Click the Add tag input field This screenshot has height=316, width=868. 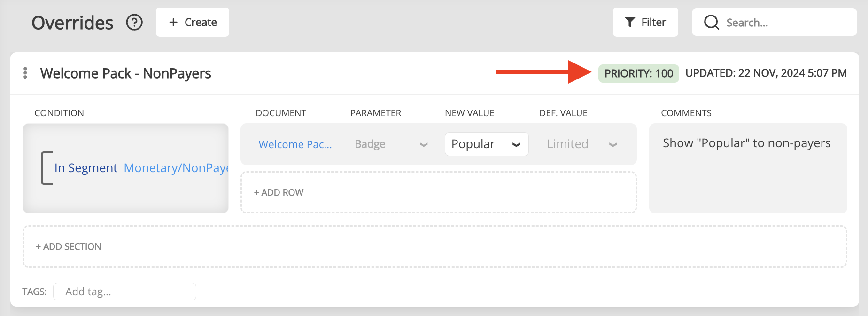click(x=124, y=292)
